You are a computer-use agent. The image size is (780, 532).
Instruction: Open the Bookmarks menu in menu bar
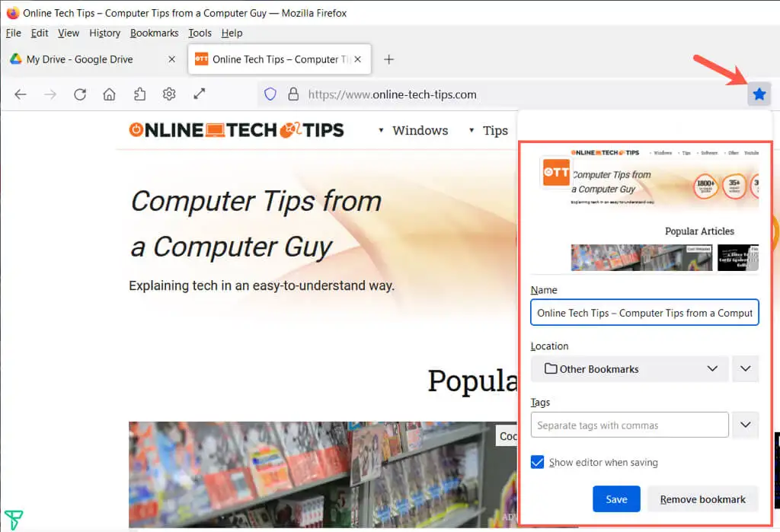[x=154, y=33]
